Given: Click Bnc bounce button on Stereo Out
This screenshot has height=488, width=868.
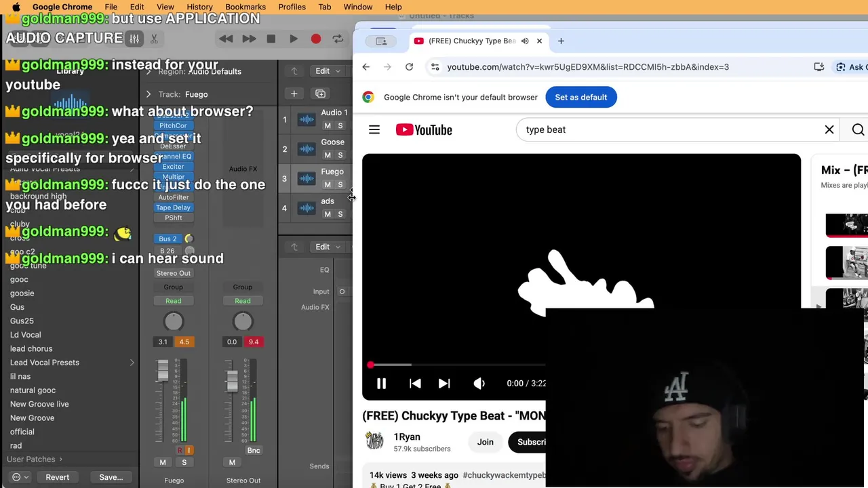Looking at the screenshot, I should [254, 450].
